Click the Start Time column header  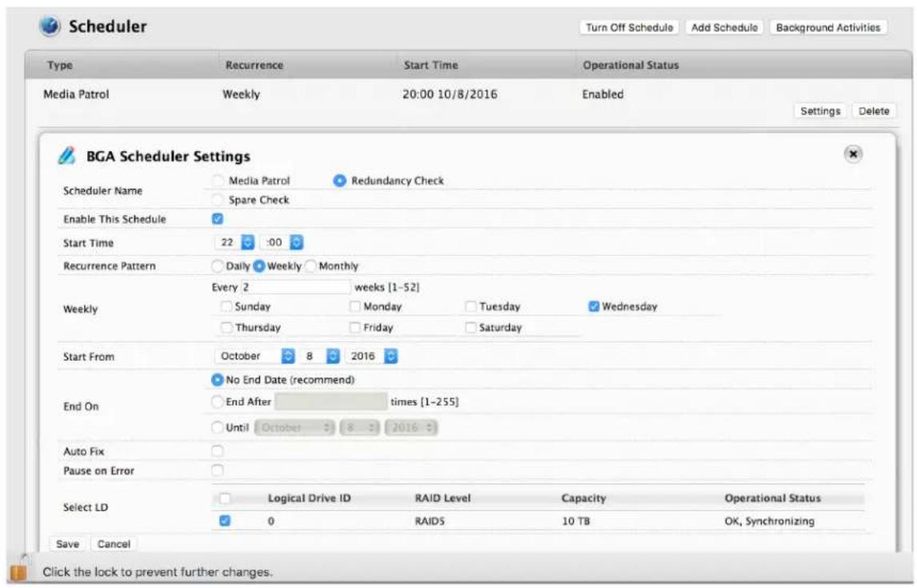(431, 65)
